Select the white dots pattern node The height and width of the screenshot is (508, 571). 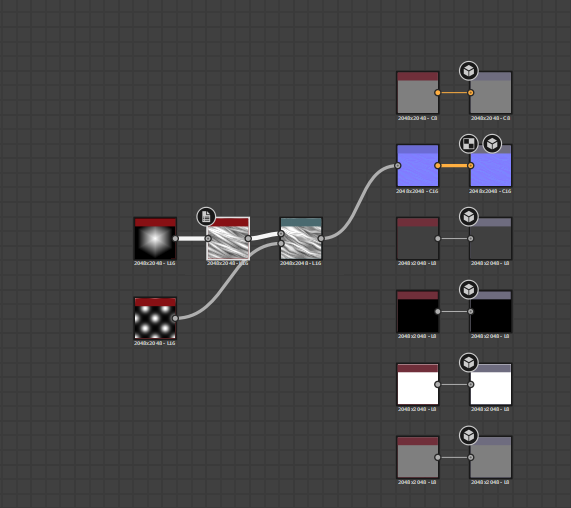point(155,318)
